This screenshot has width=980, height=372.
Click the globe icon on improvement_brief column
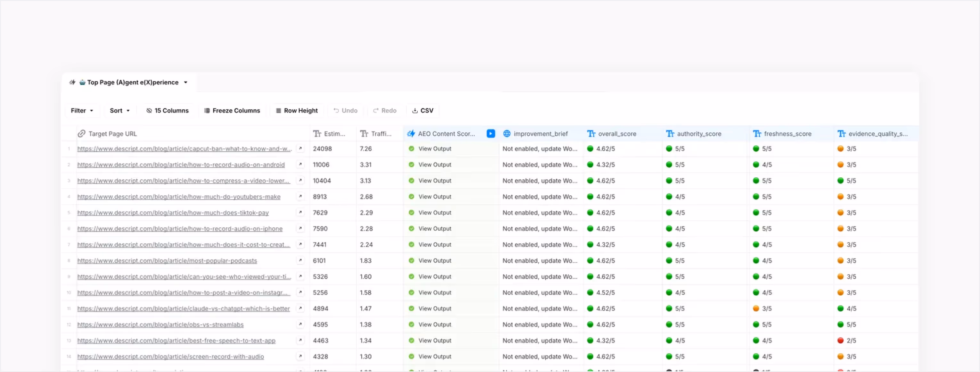pyautogui.click(x=507, y=134)
